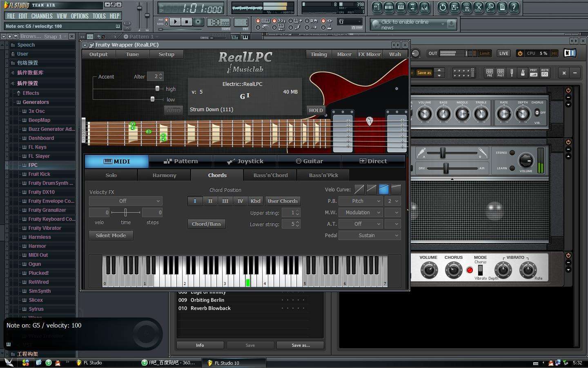
Task: Open the Pedal Sustain dropdown
Action: click(x=370, y=236)
